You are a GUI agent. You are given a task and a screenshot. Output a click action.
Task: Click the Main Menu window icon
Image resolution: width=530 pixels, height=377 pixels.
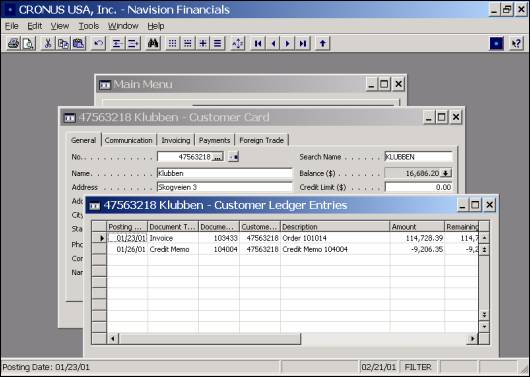click(x=105, y=84)
